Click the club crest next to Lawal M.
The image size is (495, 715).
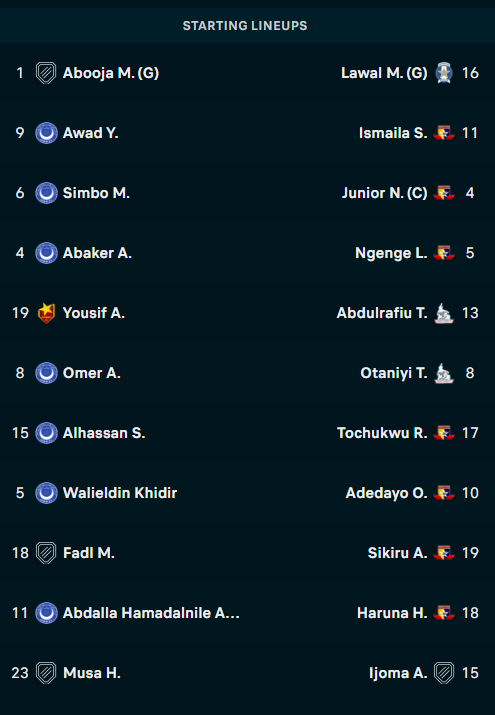(x=443, y=73)
